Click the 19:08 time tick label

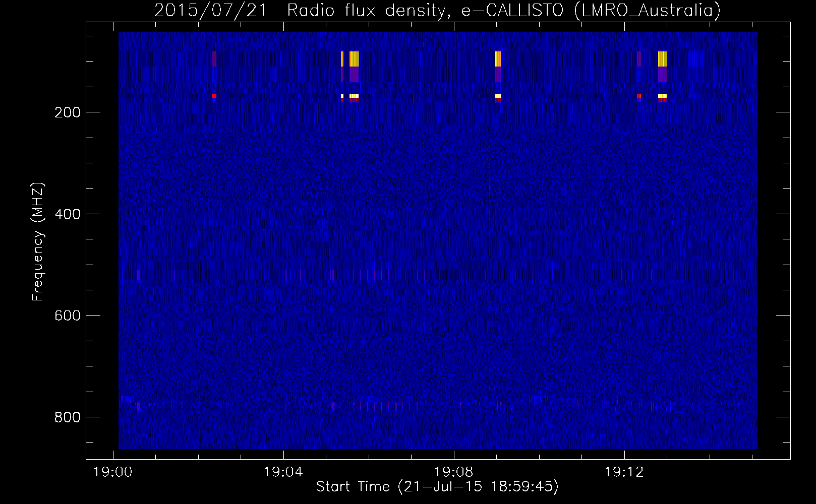454,472
